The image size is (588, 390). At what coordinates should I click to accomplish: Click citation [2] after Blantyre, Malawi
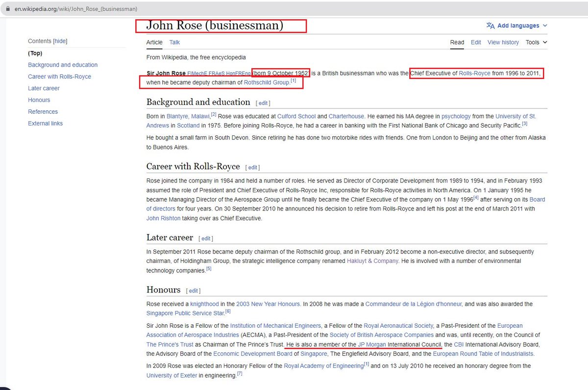point(214,114)
